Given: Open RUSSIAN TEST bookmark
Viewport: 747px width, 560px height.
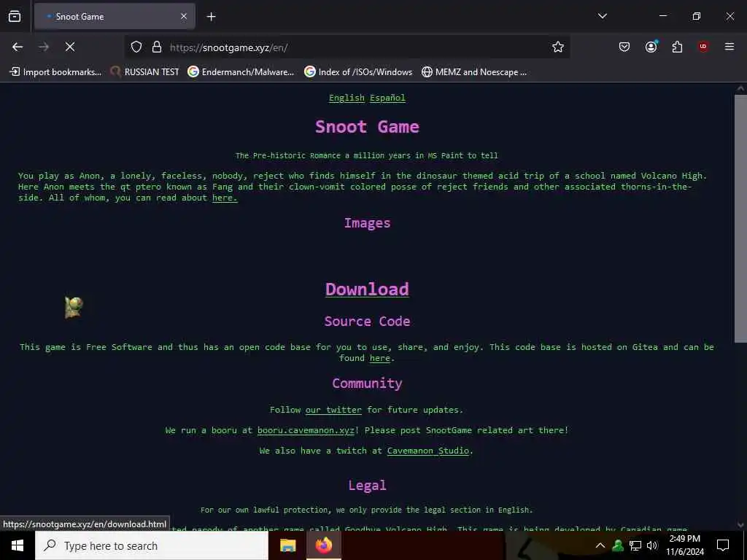Looking at the screenshot, I should 144,72.
